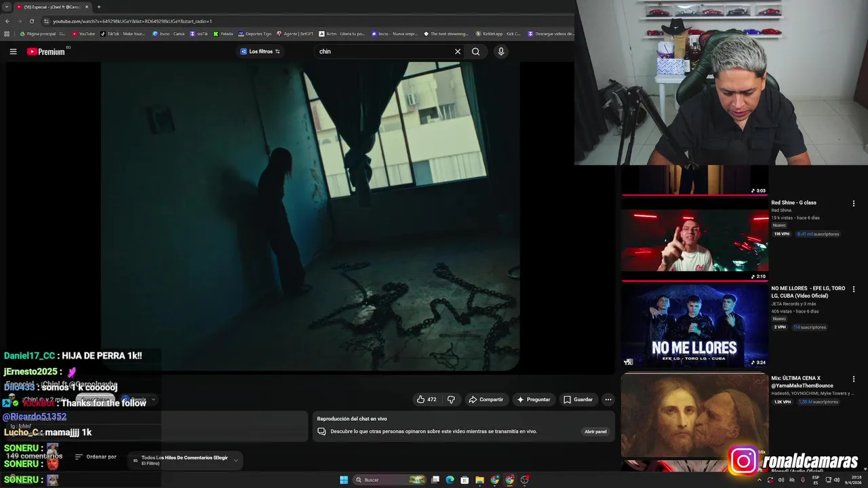
Task: Open the Deportes Tigo bookmark
Action: click(x=254, y=34)
